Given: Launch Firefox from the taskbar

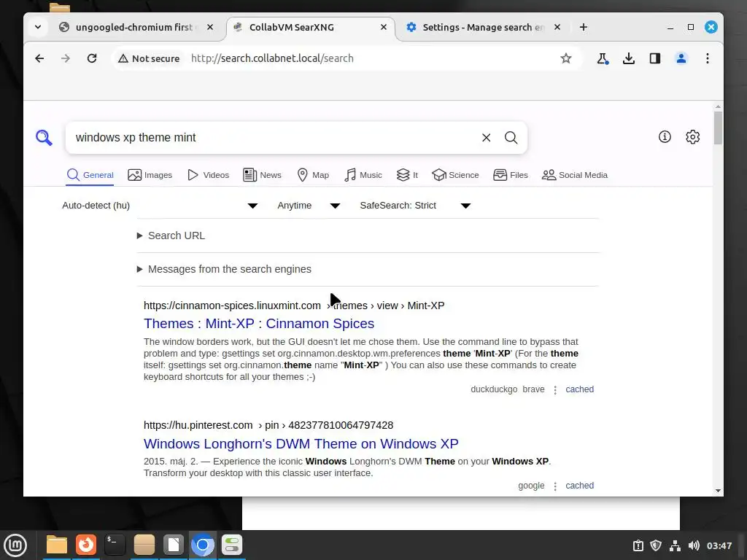Looking at the screenshot, I should 86,545.
